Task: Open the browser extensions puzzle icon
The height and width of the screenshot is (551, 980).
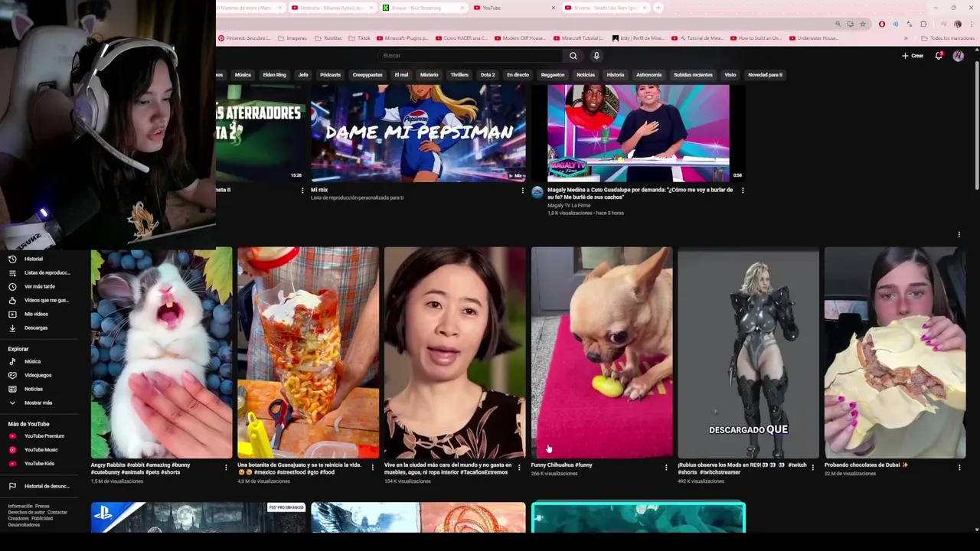Action: pyautogui.click(x=923, y=24)
